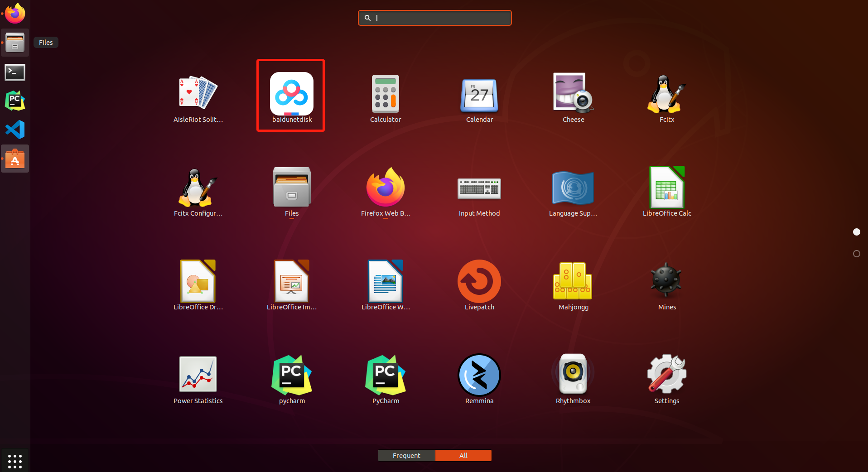Click Files icon in the dock
The image size is (868, 472).
(x=15, y=43)
